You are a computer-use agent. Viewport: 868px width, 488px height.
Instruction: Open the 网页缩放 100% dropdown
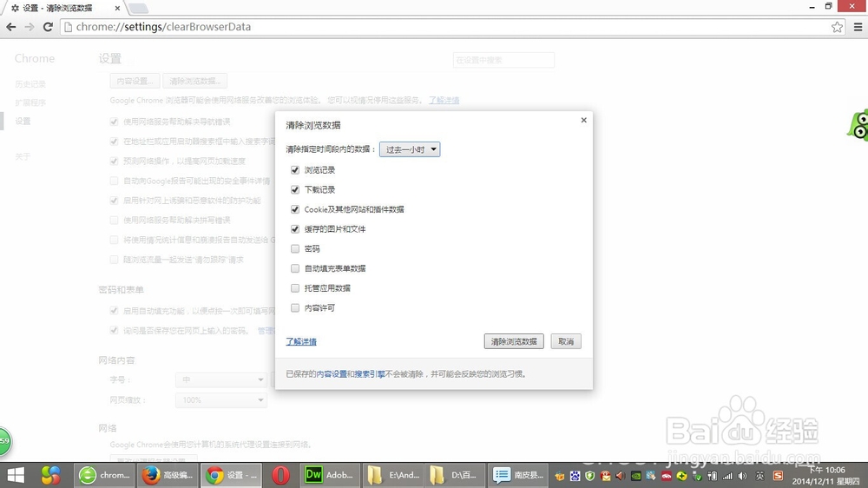221,400
